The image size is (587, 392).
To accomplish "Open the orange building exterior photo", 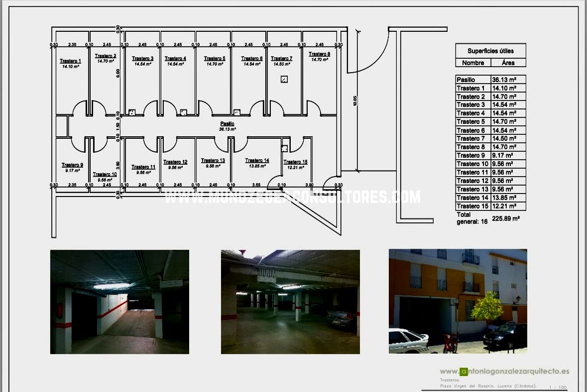I will click(x=458, y=301).
